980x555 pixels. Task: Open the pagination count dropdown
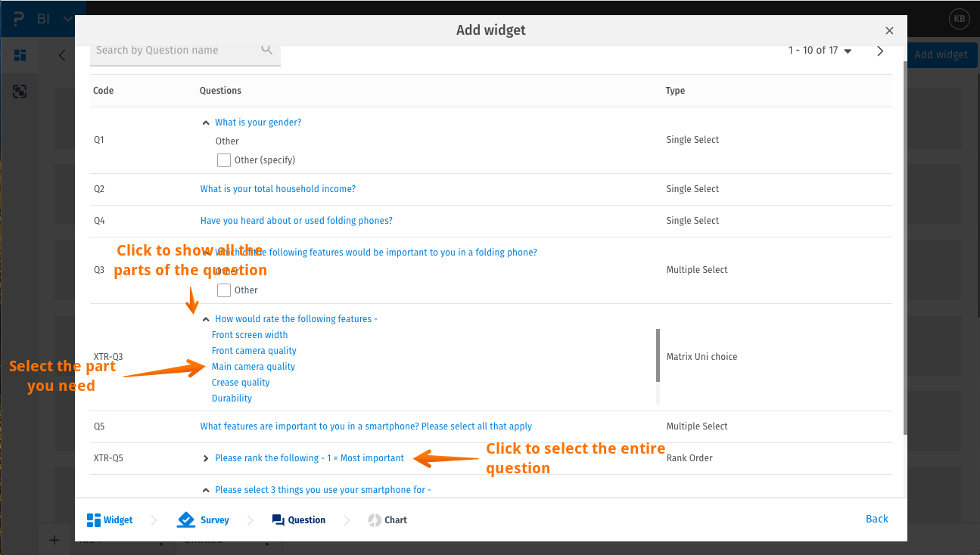click(x=847, y=51)
